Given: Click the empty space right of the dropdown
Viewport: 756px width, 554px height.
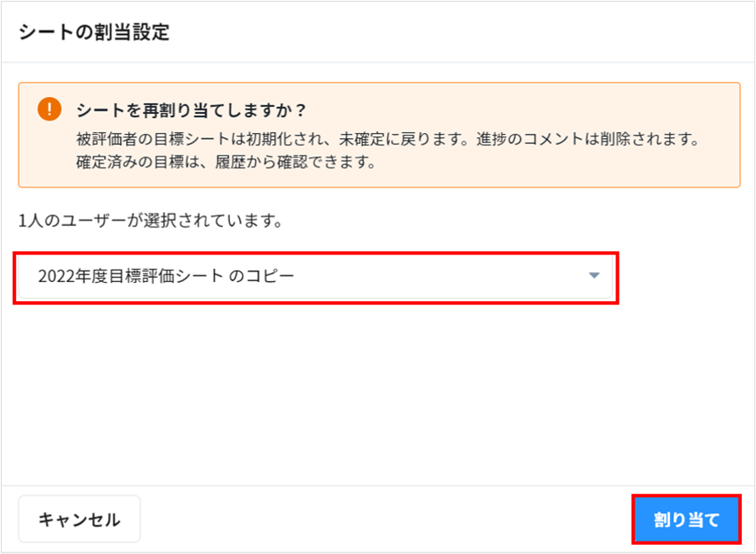Looking at the screenshot, I should coord(682,276).
